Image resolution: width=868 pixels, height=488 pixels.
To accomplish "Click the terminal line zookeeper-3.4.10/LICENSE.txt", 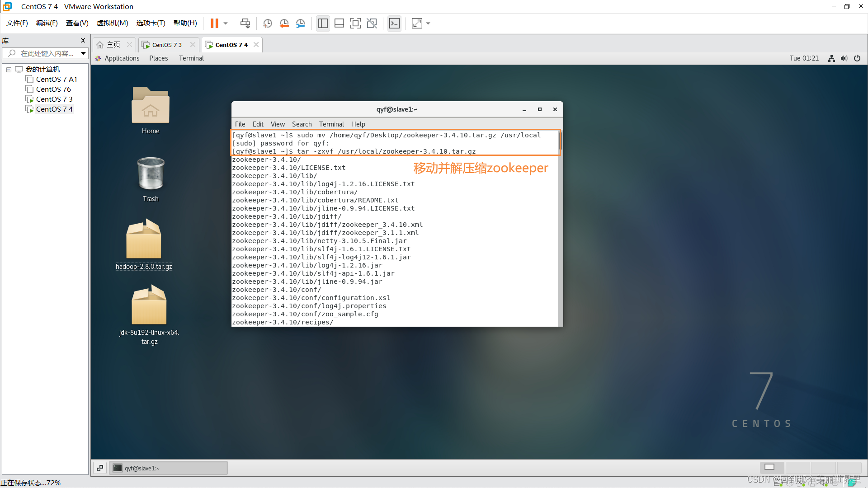I will pos(289,168).
